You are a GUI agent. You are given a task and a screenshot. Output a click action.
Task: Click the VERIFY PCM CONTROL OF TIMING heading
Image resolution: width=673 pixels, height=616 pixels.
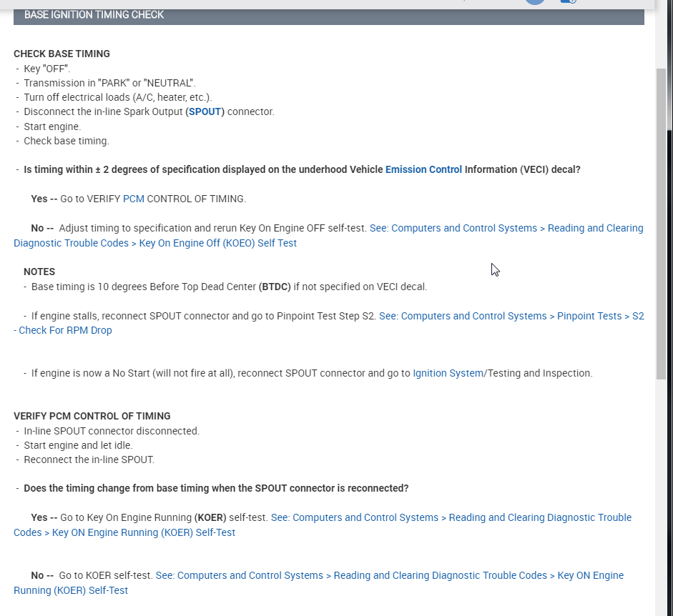[92, 416]
